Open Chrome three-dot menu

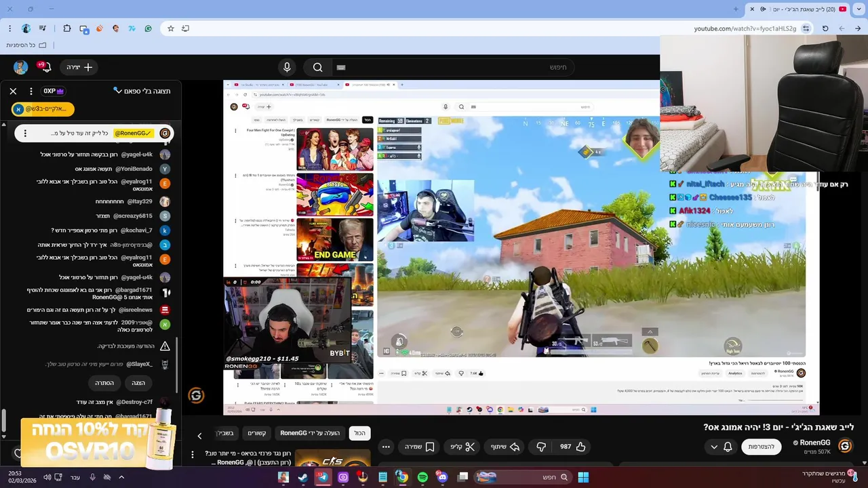click(x=9, y=28)
